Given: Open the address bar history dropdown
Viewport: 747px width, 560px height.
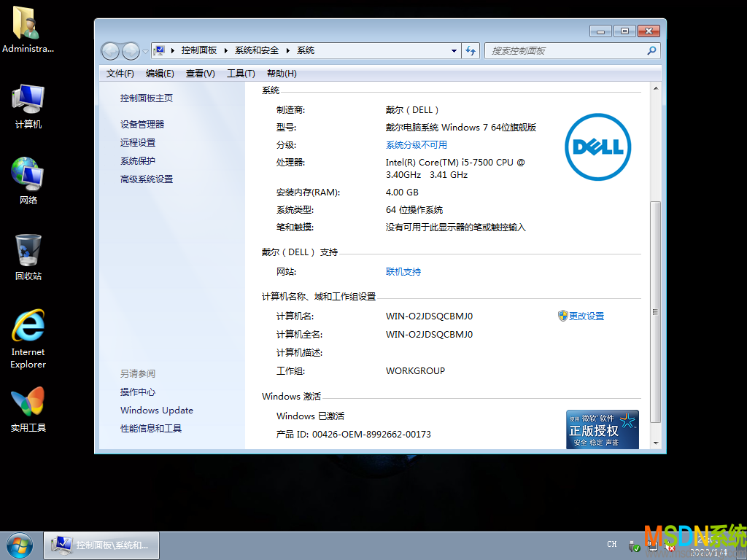Looking at the screenshot, I should [454, 50].
